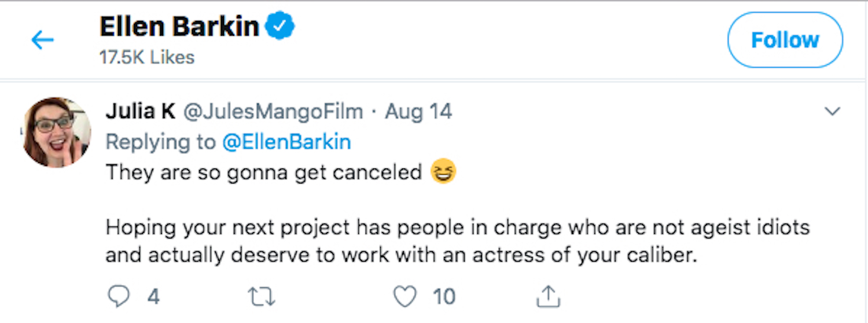
Task: Click the "They are so gonna get canceled" text
Action: pyautogui.click(x=263, y=172)
